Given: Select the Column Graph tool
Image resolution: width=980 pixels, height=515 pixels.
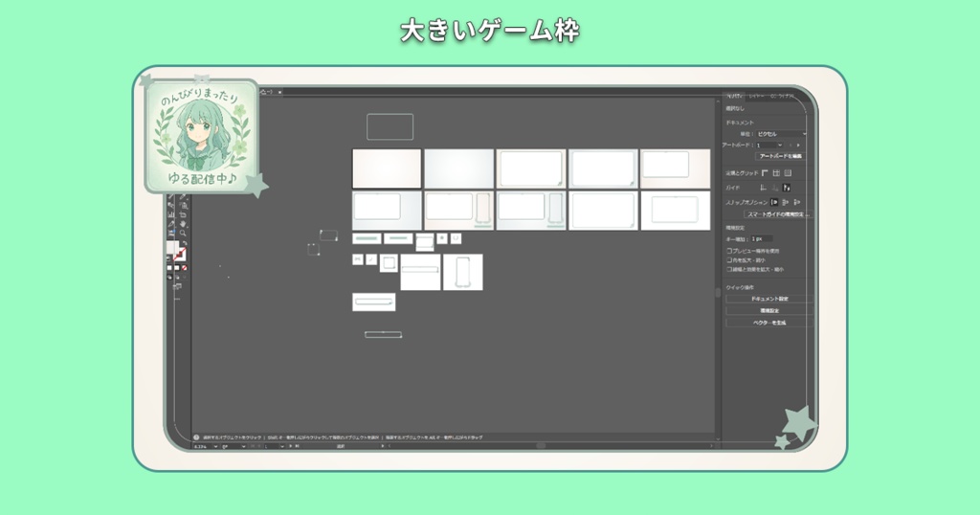Looking at the screenshot, I should [x=170, y=214].
